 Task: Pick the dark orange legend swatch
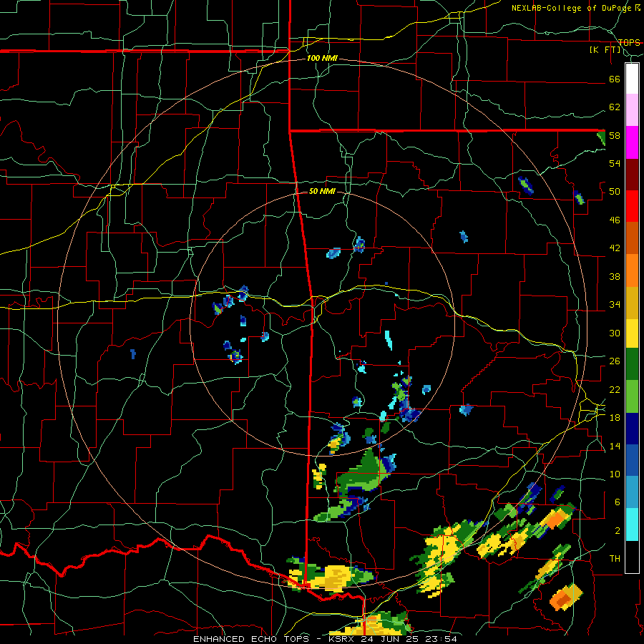coord(632,238)
